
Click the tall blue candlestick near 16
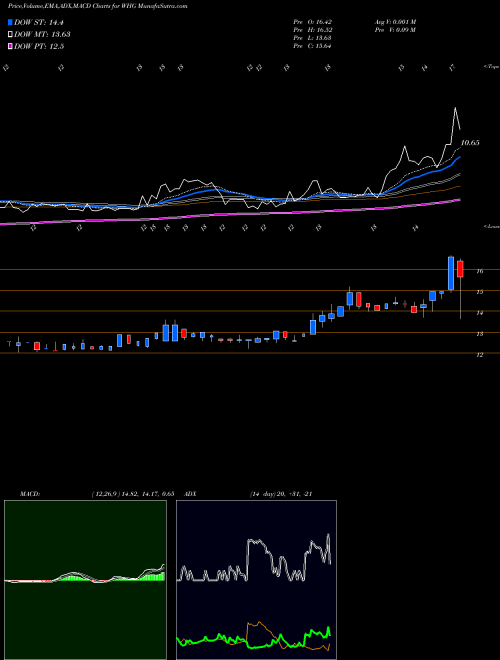point(451,273)
